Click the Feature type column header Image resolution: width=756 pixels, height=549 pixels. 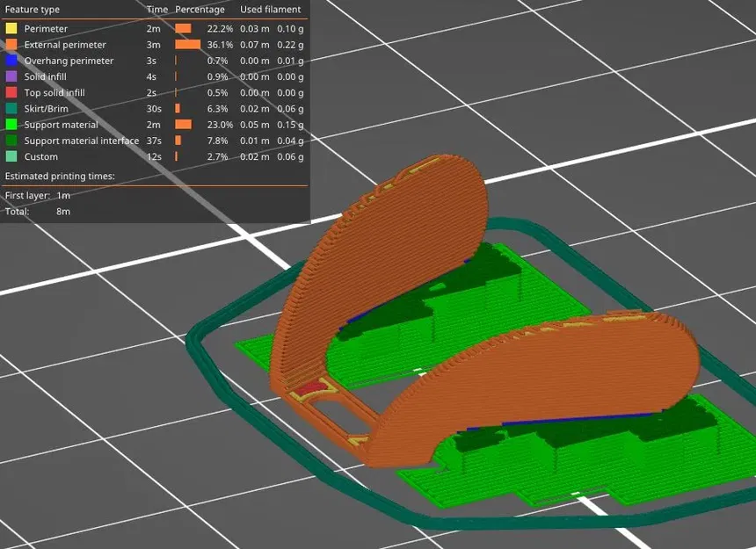[x=33, y=9]
